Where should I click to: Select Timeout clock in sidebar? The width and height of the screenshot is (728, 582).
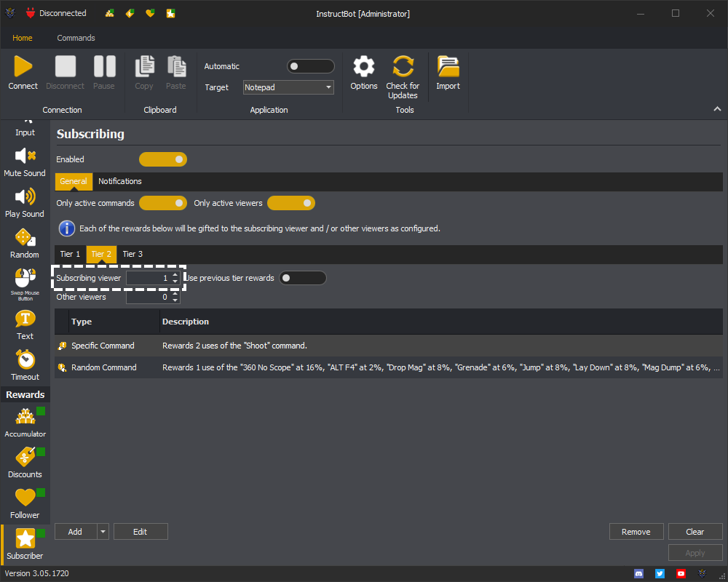25,366
